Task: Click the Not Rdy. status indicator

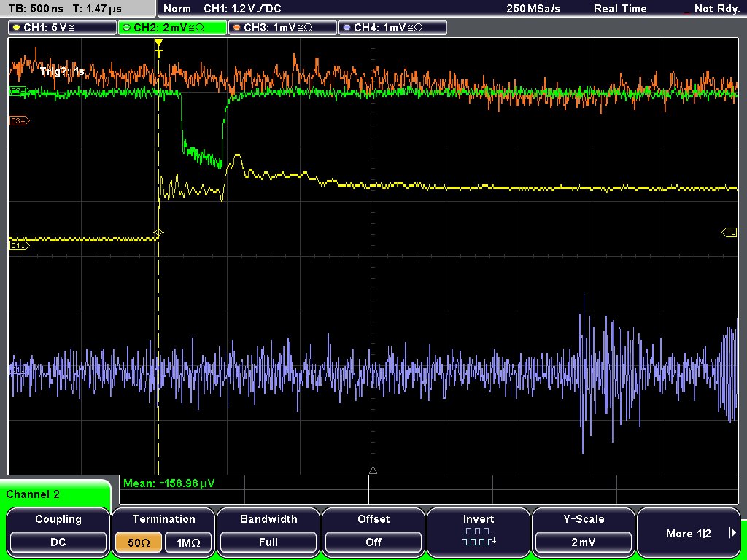Action: [x=717, y=9]
